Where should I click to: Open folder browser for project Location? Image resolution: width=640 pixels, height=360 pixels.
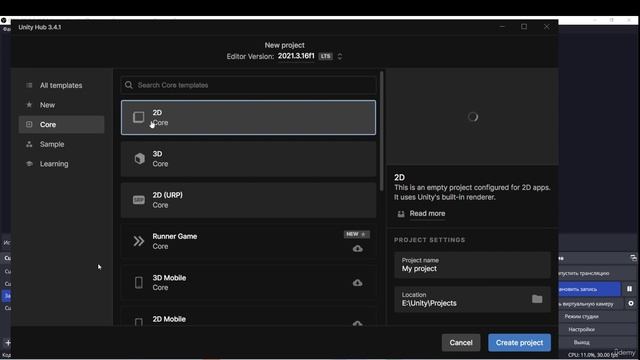tap(537, 299)
